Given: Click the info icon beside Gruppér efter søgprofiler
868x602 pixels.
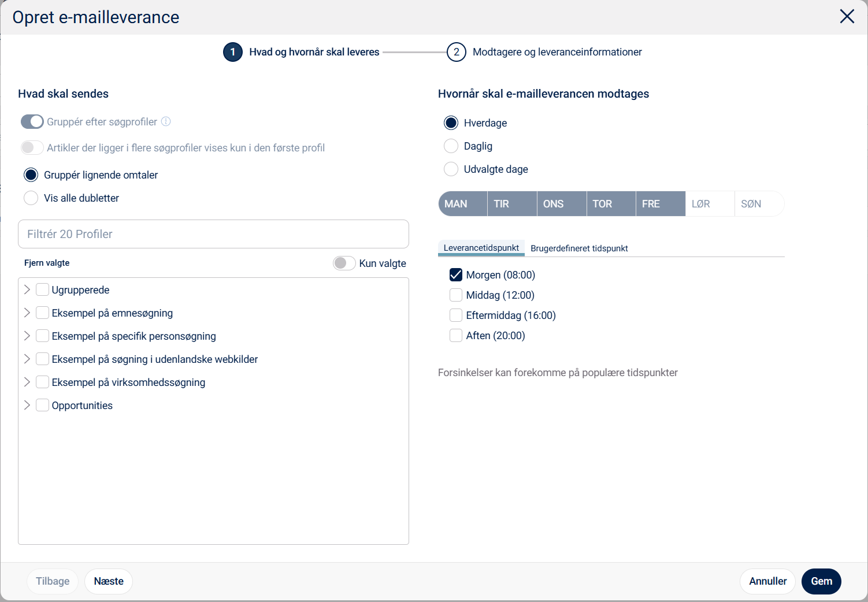Looking at the screenshot, I should (166, 121).
